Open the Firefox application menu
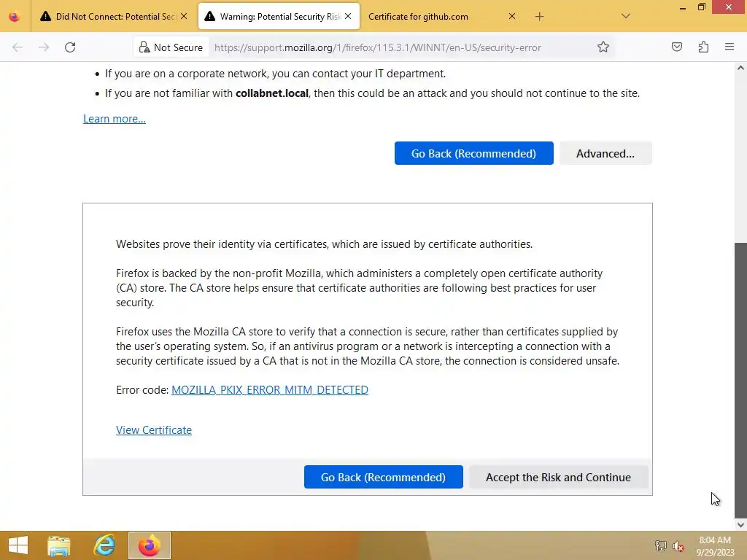Screen dimensions: 747x560 [x=729, y=47]
